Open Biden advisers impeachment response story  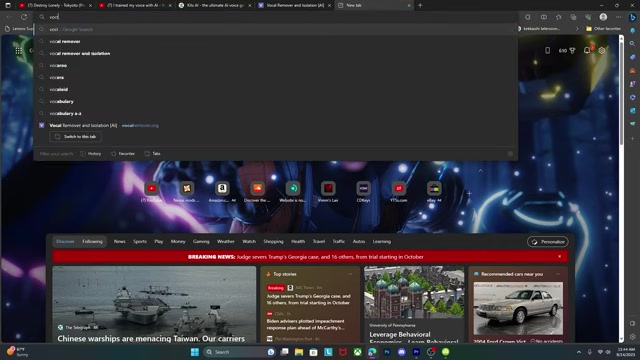(x=305, y=324)
